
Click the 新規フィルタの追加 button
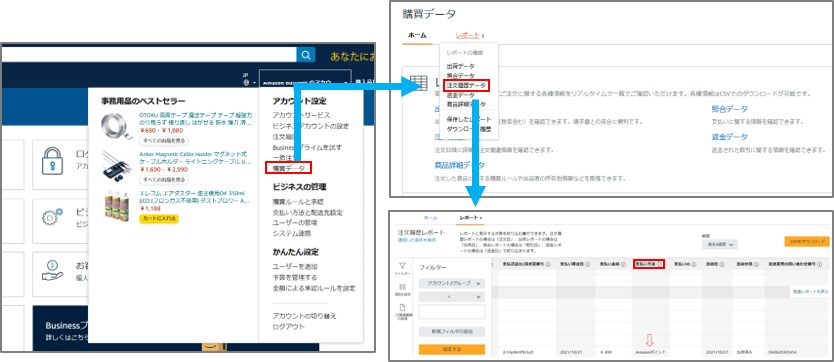(452, 332)
